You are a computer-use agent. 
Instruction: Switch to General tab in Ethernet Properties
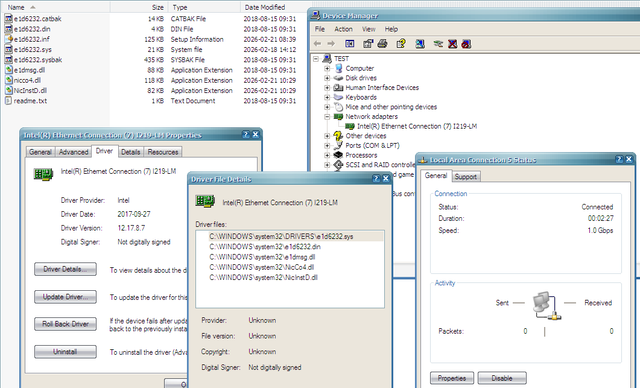(x=40, y=152)
